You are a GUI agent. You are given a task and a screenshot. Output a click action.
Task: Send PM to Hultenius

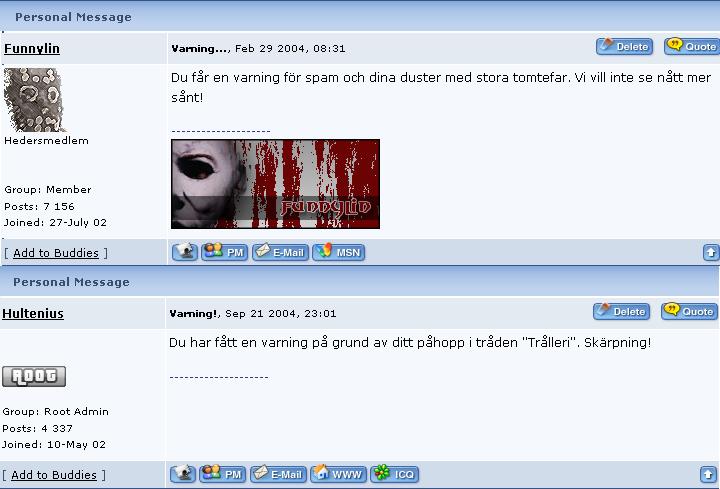[x=223, y=474]
